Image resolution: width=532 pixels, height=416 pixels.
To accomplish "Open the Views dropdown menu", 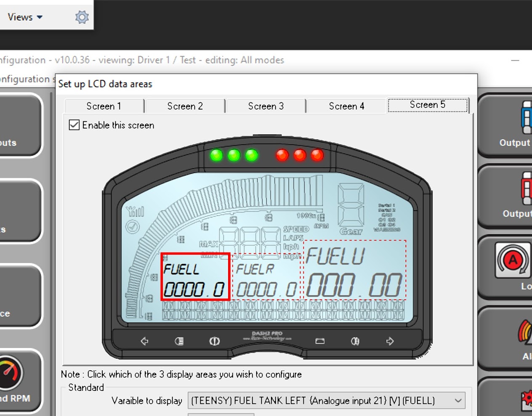I will tap(25, 17).
